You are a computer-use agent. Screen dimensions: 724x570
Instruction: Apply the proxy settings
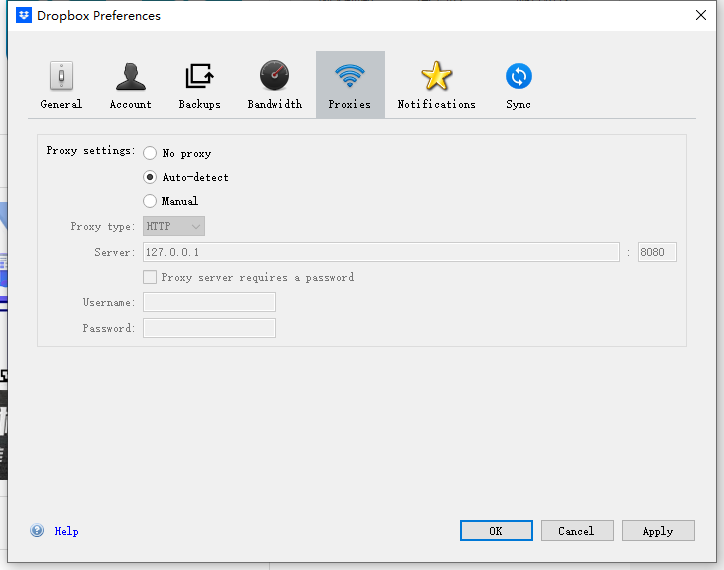pyautogui.click(x=658, y=531)
